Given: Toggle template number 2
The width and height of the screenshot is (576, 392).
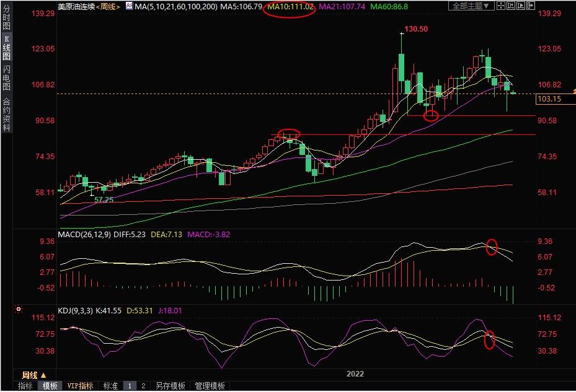Looking at the screenshot, I should (143, 386).
